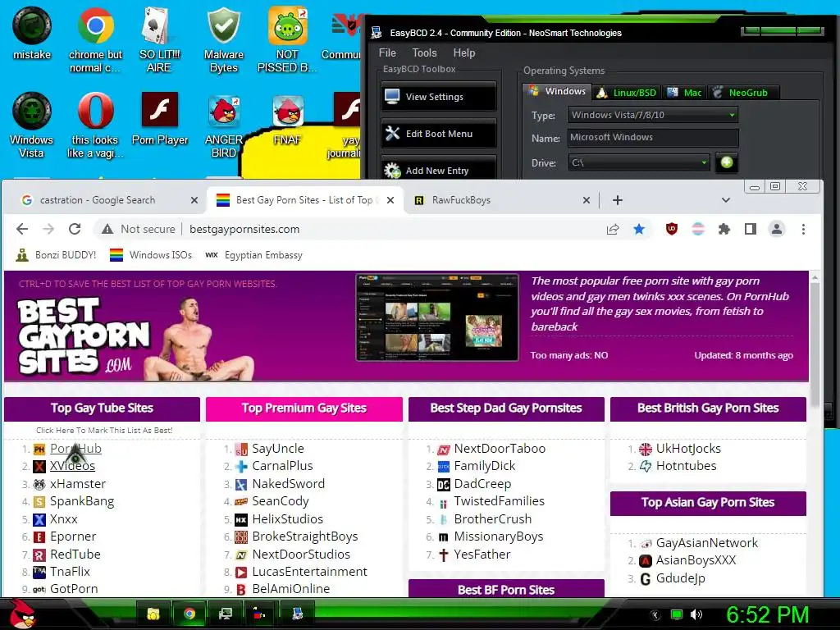Click the EasyBCD taskbar icon

pos(297,614)
